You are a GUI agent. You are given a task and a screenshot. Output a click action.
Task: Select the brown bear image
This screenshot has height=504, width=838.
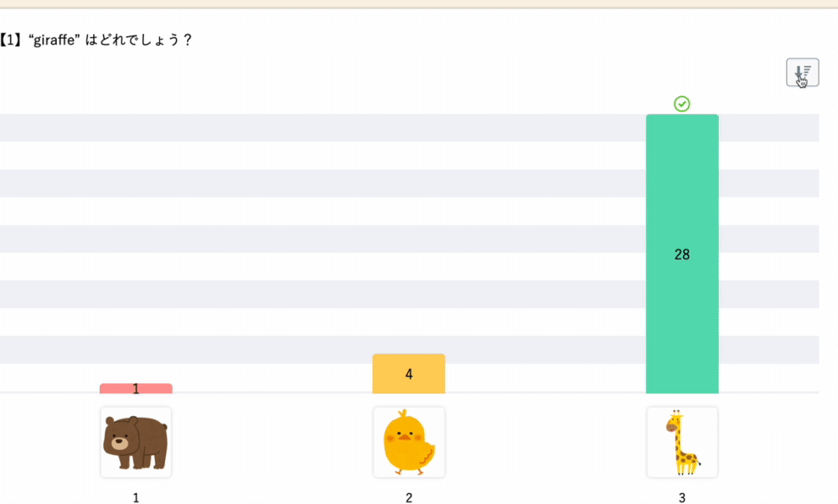click(136, 442)
